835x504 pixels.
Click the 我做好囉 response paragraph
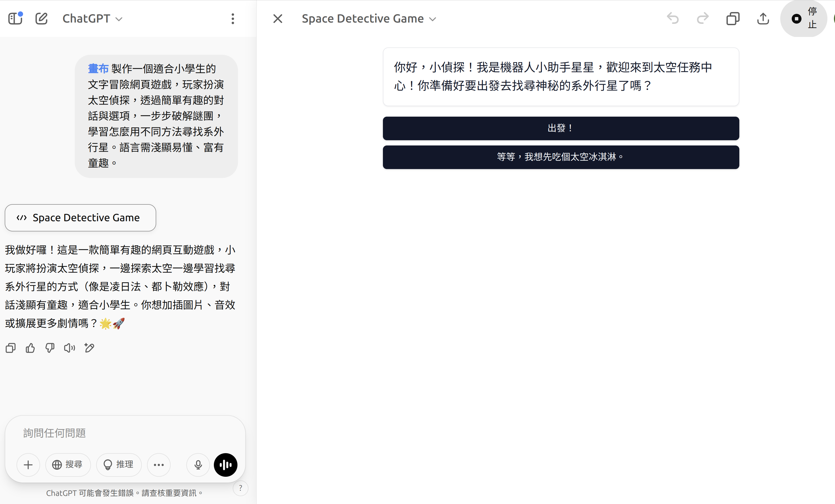pos(120,286)
